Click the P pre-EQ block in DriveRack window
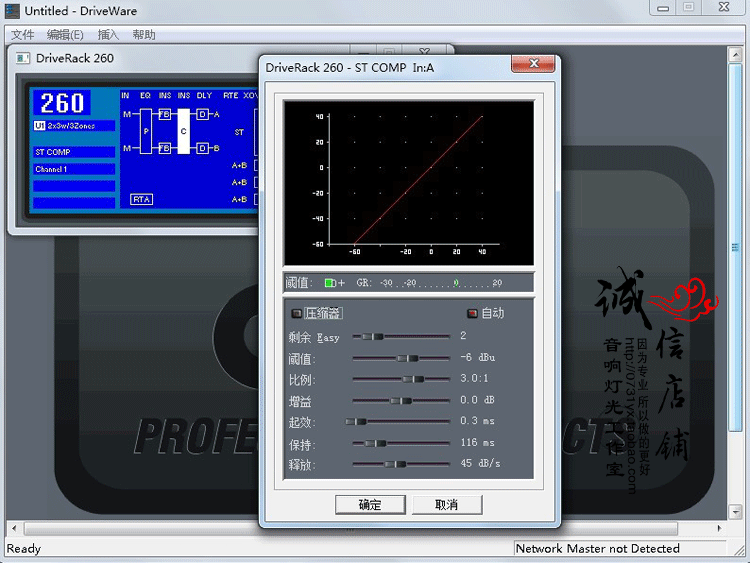 click(145, 131)
